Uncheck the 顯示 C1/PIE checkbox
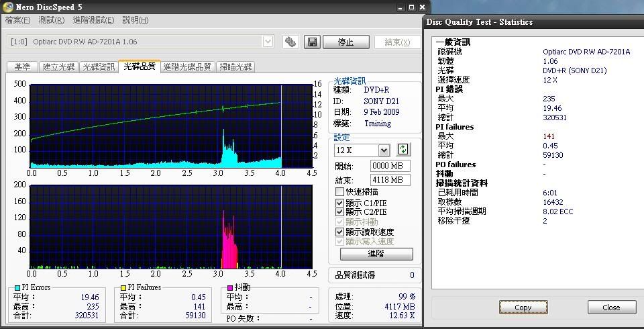Viewport: 644px width, 329px height. pyautogui.click(x=340, y=203)
